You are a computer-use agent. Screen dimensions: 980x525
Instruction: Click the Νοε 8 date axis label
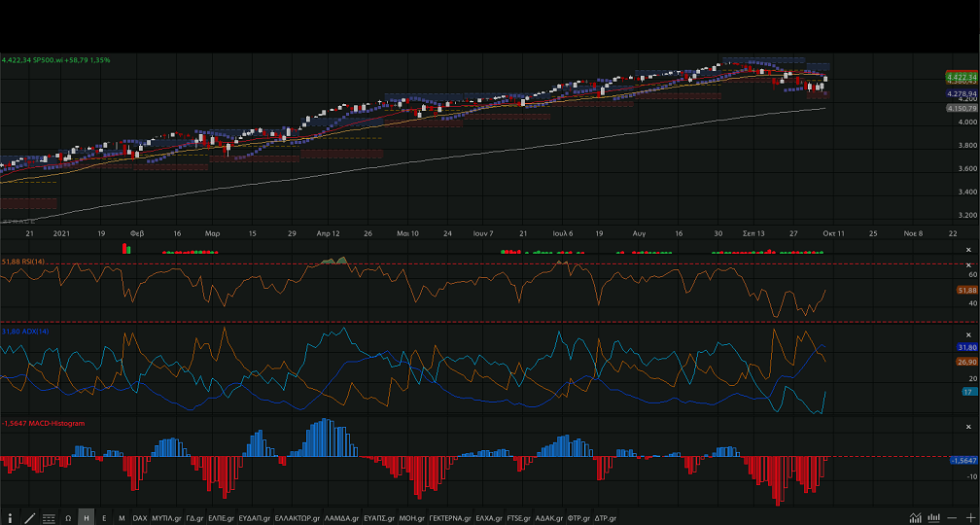coord(913,233)
